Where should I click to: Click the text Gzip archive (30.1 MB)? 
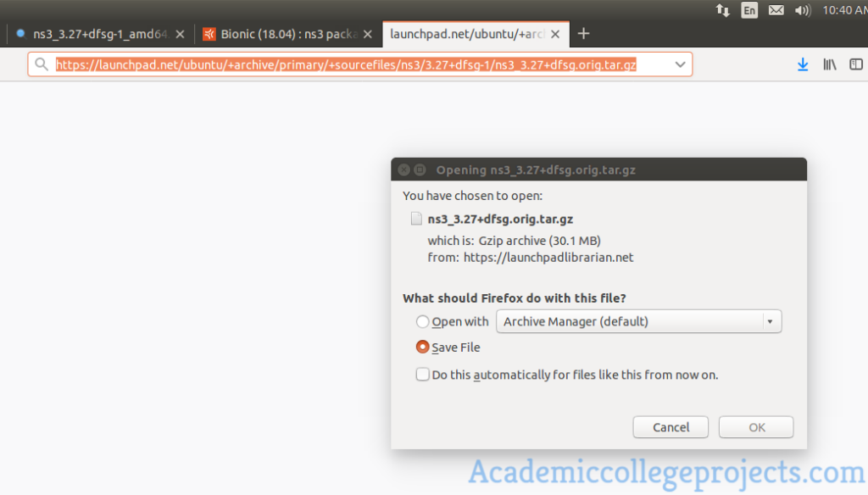540,241
